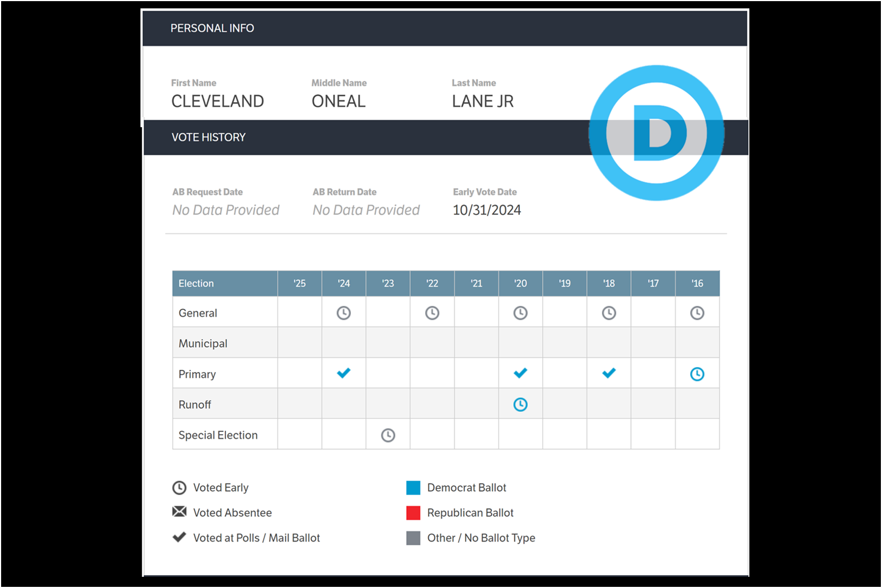Click the Early Vote Date label
This screenshot has height=588, width=882.
click(x=485, y=192)
